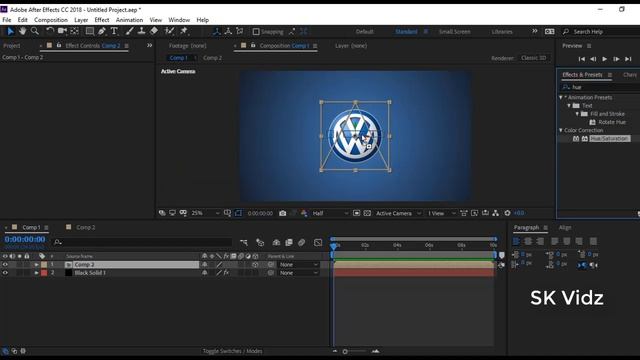Open the Composition menu

(51, 20)
